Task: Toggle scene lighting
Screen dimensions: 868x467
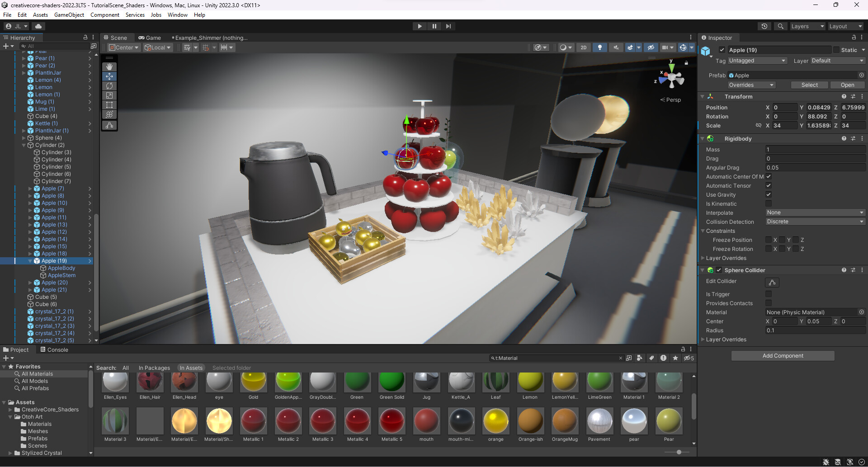Action: [x=599, y=47]
